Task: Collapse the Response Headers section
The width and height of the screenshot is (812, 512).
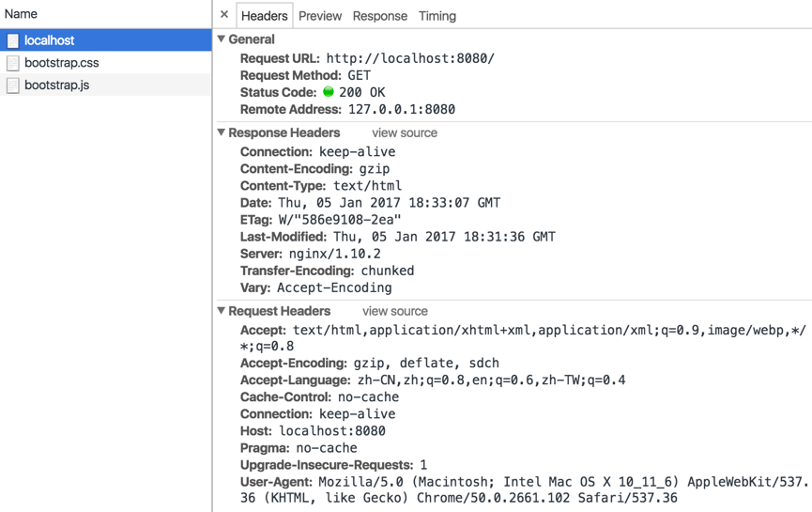Action: 222,132
